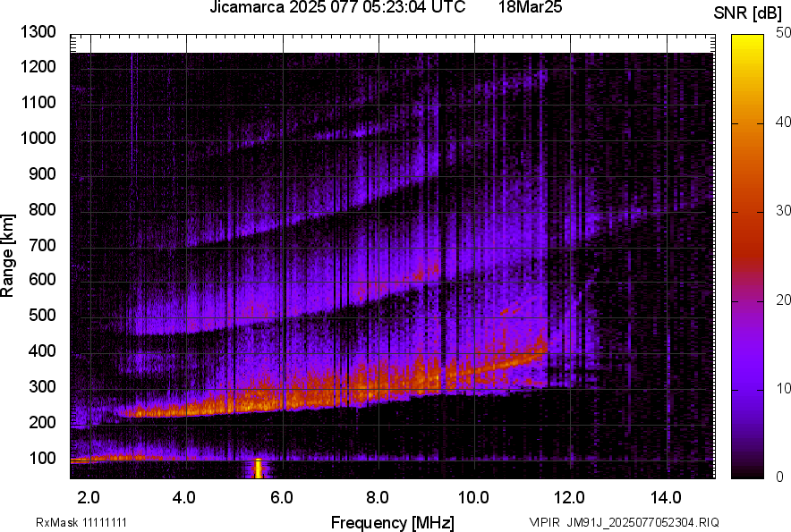Screen dimensions: 791x532
Task: Click the 'VIPIR' footer label
Action: pyautogui.click(x=544, y=523)
